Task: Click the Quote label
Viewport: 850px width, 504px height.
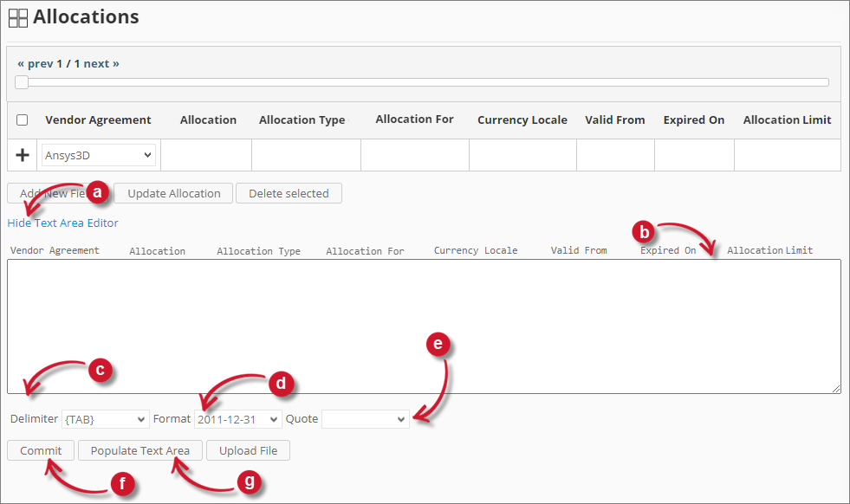Action: point(302,419)
